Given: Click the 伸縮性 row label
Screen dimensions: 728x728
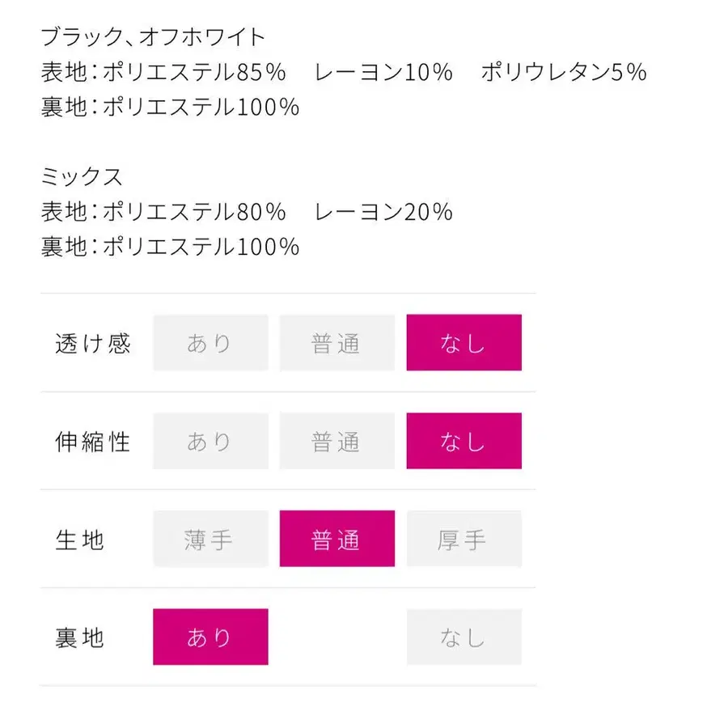Looking at the screenshot, I should pos(92,442).
